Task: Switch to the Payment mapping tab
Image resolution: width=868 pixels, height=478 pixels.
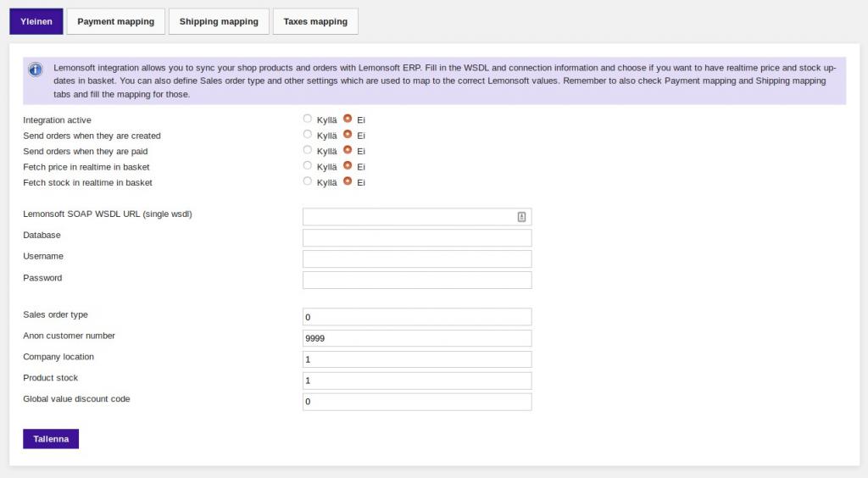Action: (x=115, y=21)
